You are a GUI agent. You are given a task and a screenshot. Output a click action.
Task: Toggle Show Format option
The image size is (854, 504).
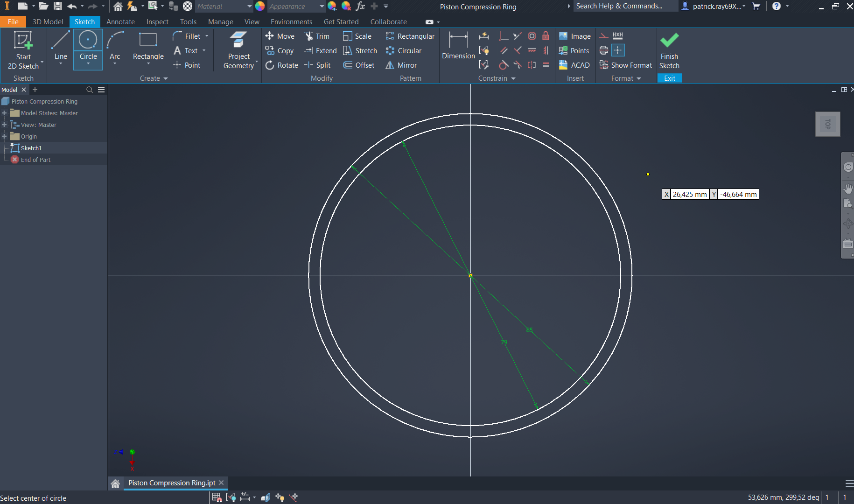[626, 65]
